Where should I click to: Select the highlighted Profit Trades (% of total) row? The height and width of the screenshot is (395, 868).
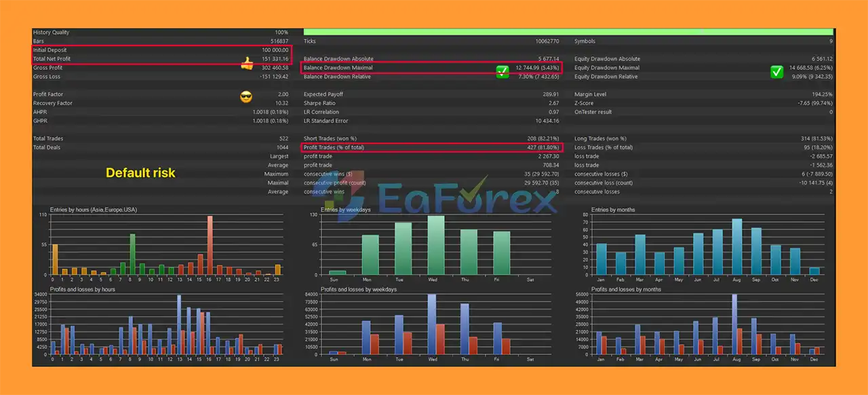[x=431, y=147]
